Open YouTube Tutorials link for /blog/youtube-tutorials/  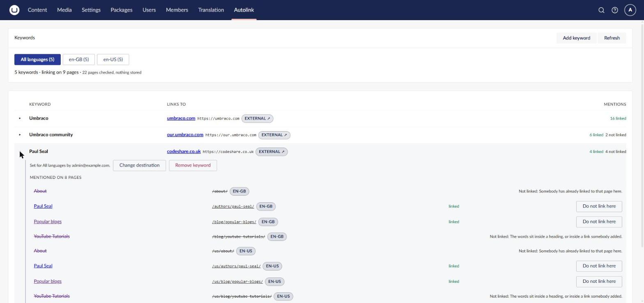(52, 236)
